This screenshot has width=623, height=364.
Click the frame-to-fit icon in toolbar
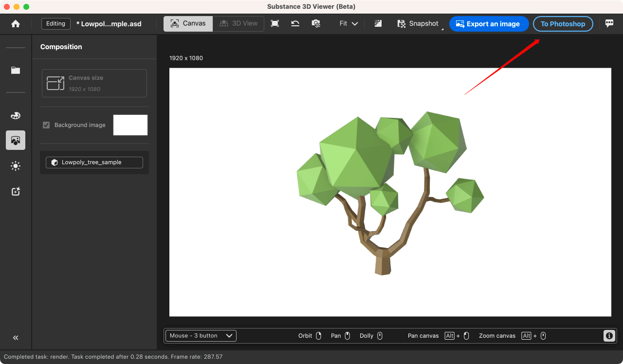coord(275,24)
